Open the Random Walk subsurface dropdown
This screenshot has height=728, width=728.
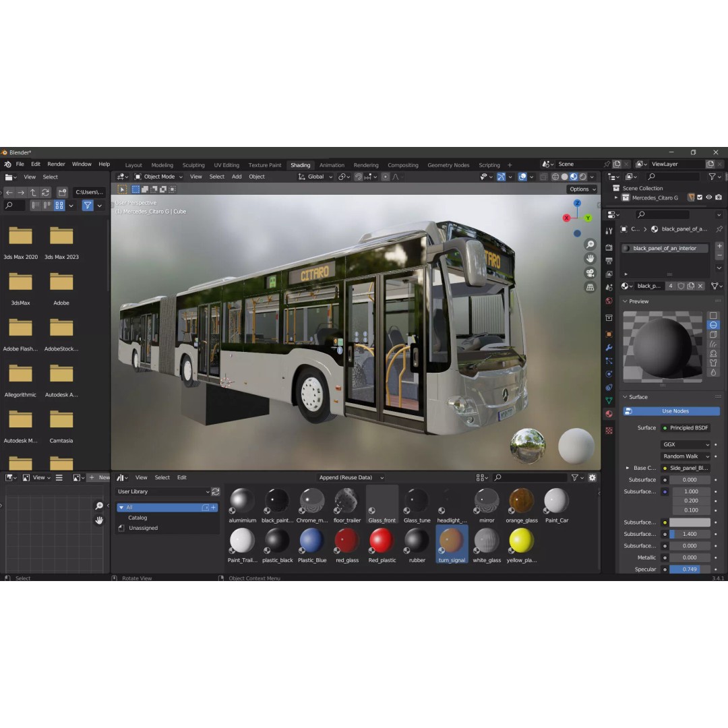tap(686, 457)
